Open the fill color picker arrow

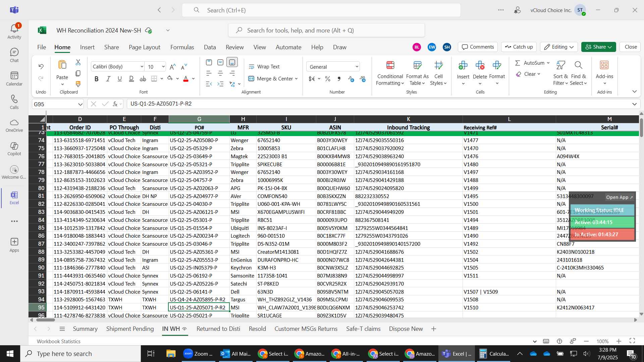177,79
